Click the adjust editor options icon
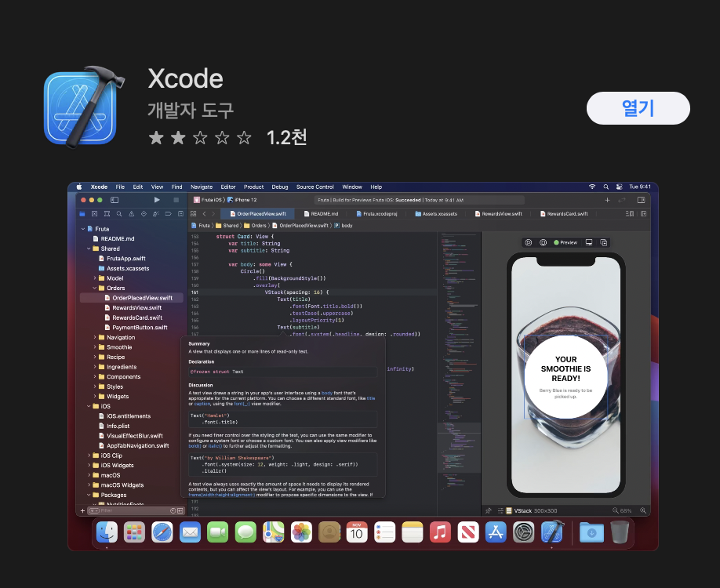Viewport: 720px width, 588px height. click(630, 213)
